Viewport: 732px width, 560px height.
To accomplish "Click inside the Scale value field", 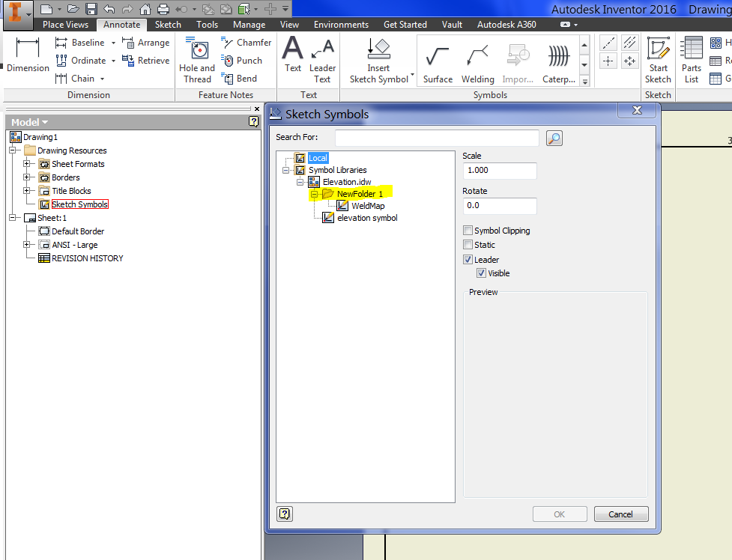I will click(x=499, y=171).
